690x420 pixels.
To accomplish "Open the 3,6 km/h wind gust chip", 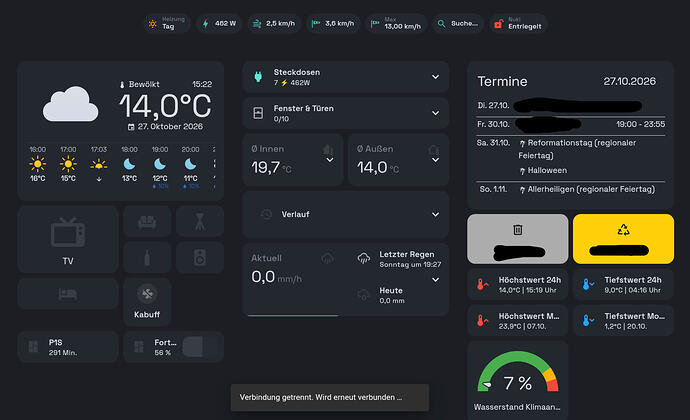I will tap(333, 23).
